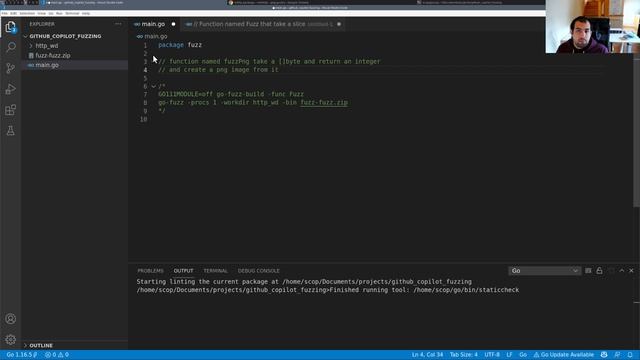
Task: Select main.go in the explorer tree
Action: 47,65
